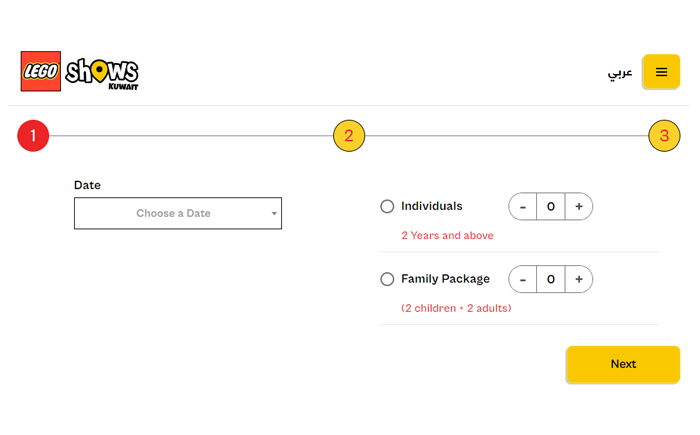This screenshot has width=700, height=435.
Task: Click the Individuals quantity field
Action: (x=551, y=207)
